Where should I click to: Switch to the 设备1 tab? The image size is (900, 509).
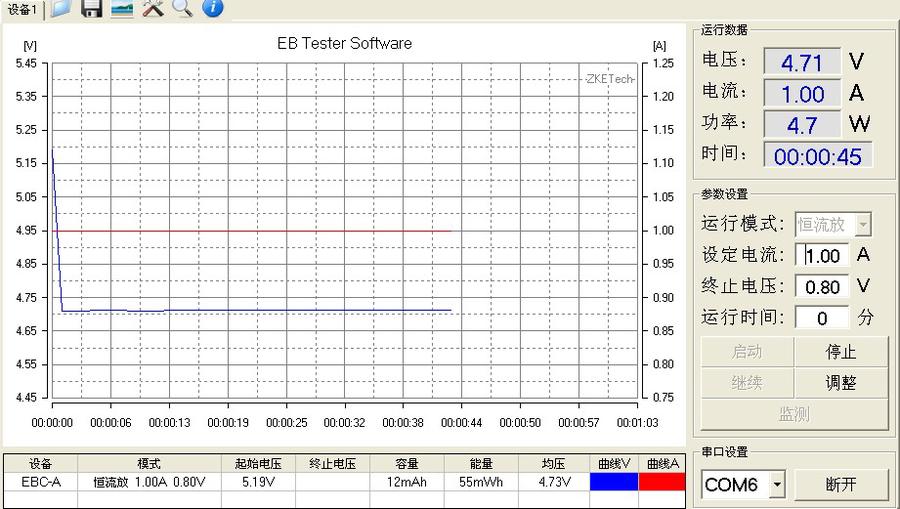[x=21, y=9]
